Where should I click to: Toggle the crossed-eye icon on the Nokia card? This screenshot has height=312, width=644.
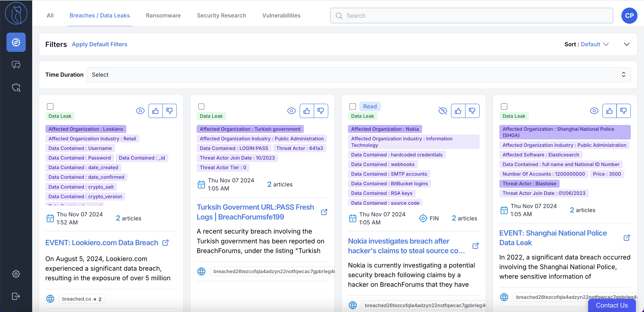tap(443, 111)
